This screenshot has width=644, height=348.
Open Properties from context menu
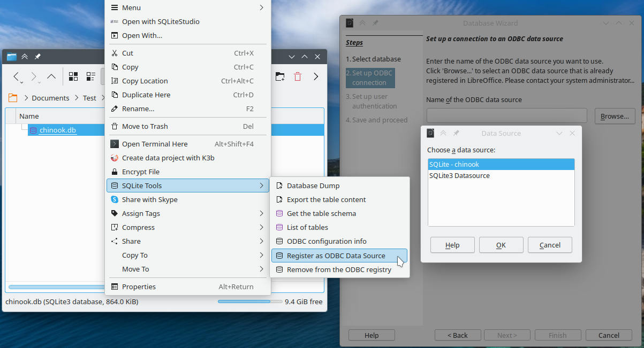pos(188,287)
